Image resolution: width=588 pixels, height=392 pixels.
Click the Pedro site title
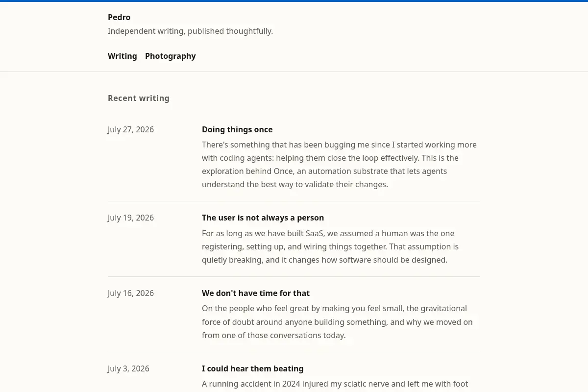[119, 17]
